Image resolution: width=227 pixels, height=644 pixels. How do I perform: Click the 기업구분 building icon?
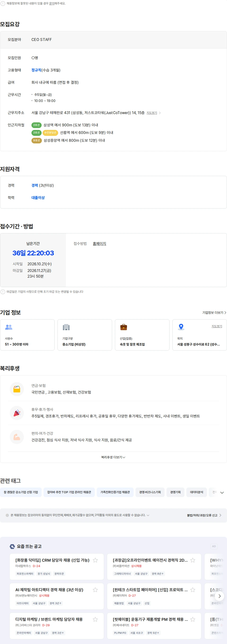click(x=66, y=327)
